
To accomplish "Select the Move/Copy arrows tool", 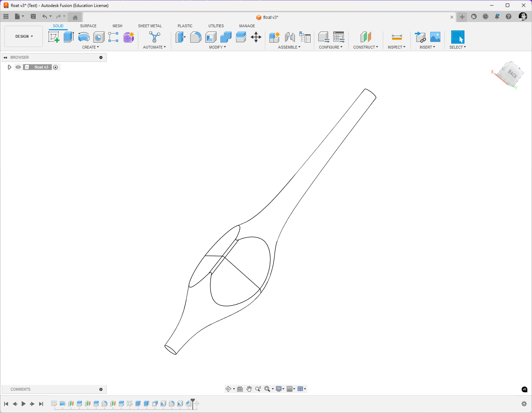I will (x=256, y=37).
